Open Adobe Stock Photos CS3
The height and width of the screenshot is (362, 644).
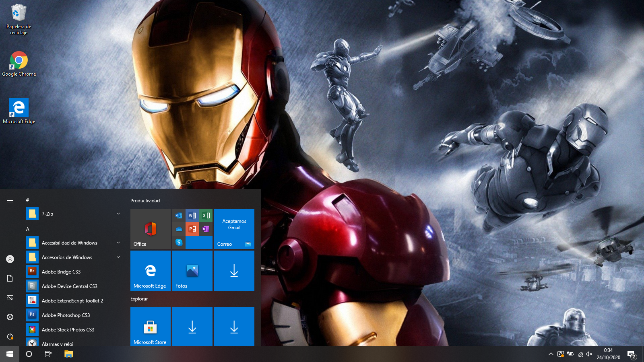74,330
